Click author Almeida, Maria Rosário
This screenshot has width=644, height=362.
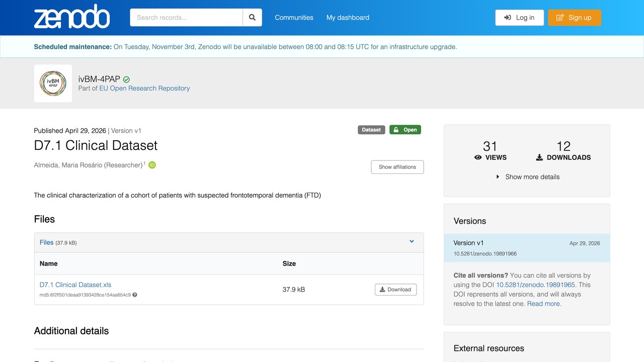pyautogui.click(x=89, y=165)
